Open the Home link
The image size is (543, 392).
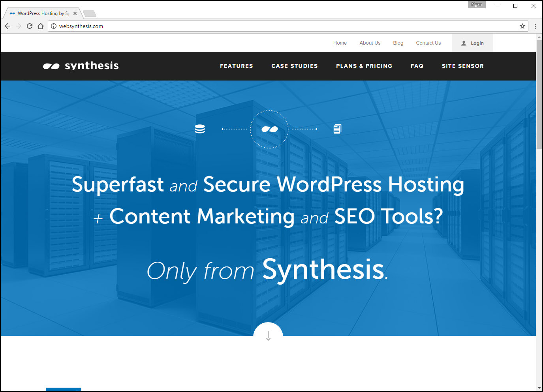(x=340, y=43)
